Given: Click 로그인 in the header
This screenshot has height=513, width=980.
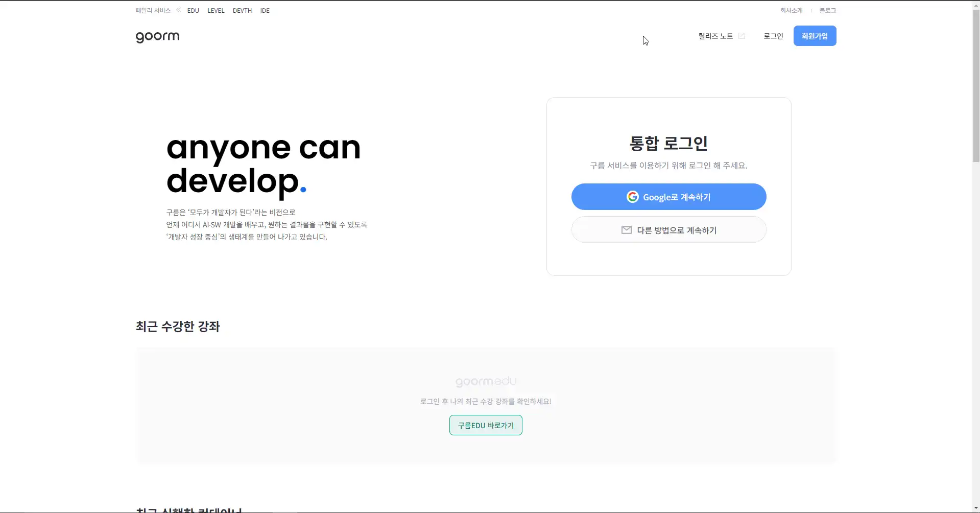Looking at the screenshot, I should [x=773, y=36].
